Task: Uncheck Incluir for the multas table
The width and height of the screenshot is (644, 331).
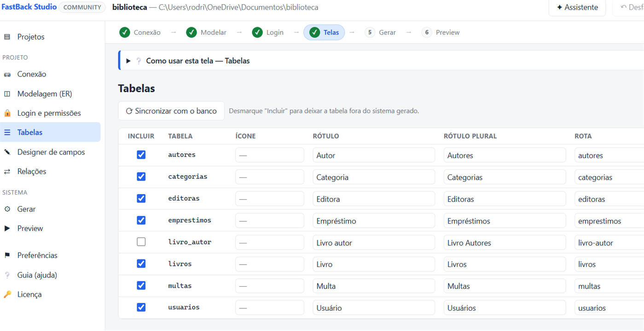Action: [x=141, y=285]
